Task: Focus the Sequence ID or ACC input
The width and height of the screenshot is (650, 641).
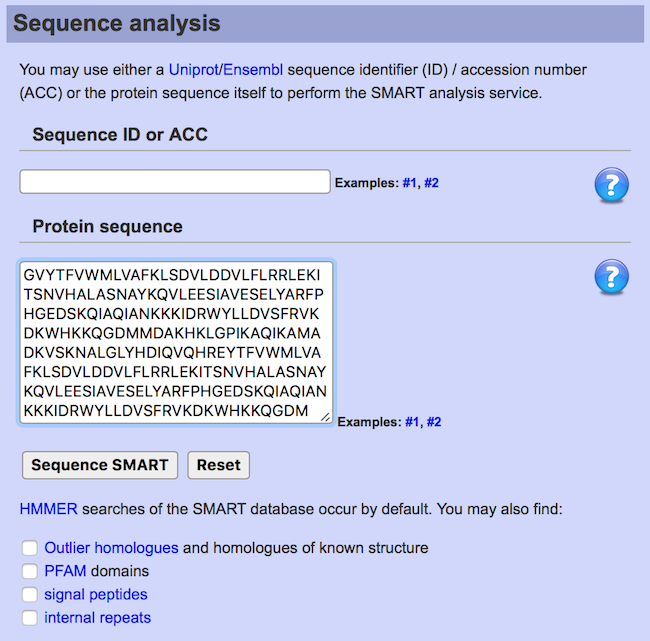Action: (x=175, y=182)
